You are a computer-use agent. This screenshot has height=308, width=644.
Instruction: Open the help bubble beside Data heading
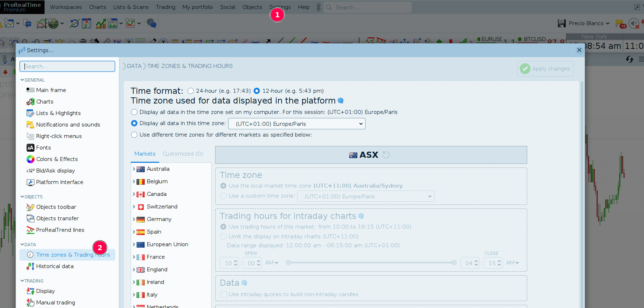pos(244,283)
